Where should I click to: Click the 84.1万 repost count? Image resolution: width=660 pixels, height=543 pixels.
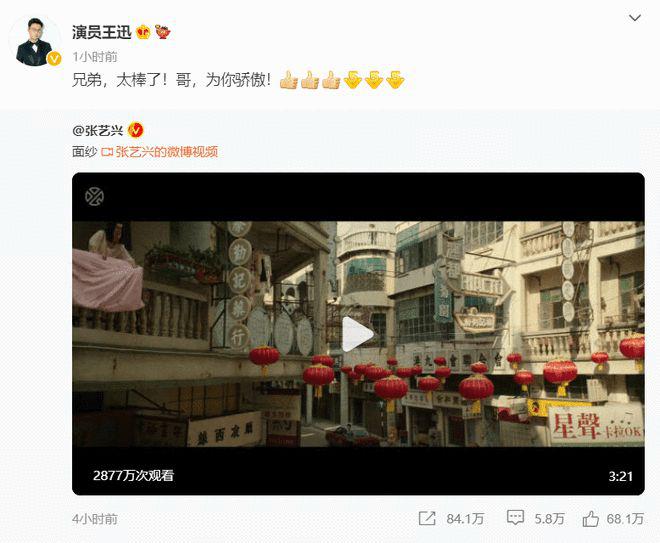pyautogui.click(x=465, y=519)
